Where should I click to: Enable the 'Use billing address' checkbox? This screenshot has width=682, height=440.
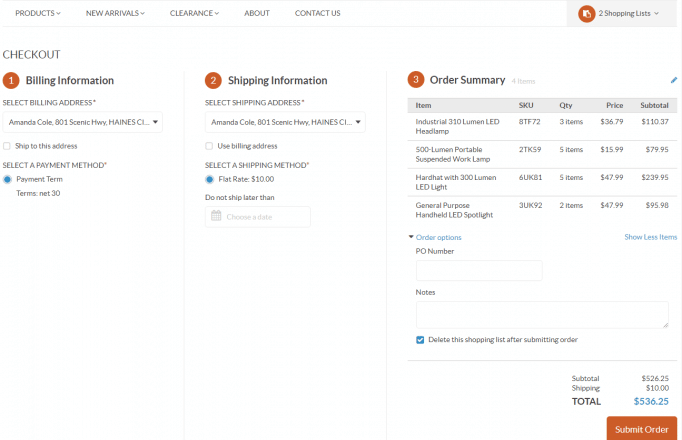click(x=210, y=146)
